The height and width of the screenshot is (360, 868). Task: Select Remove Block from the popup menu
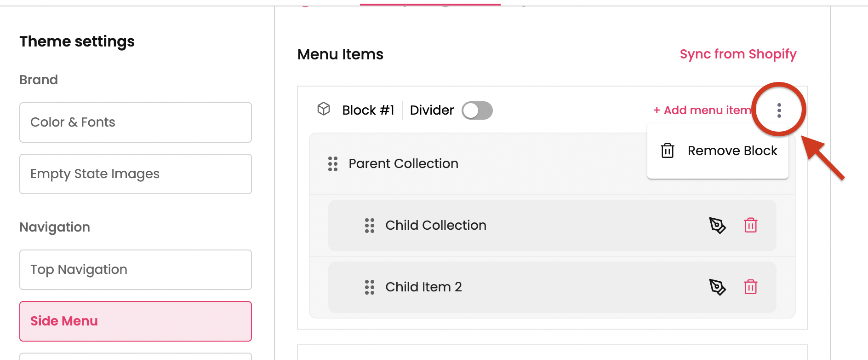tap(732, 151)
